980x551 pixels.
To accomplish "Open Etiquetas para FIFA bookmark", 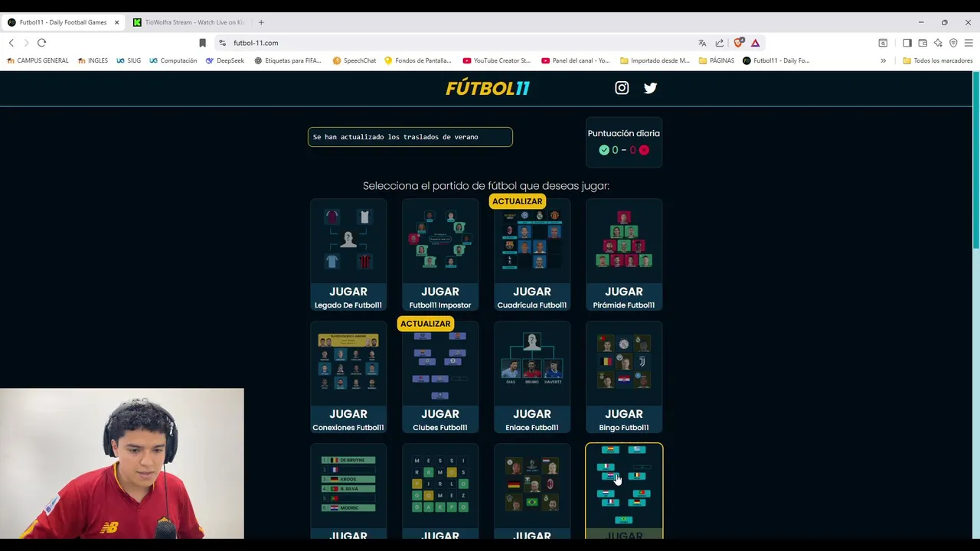I will pyautogui.click(x=288, y=60).
